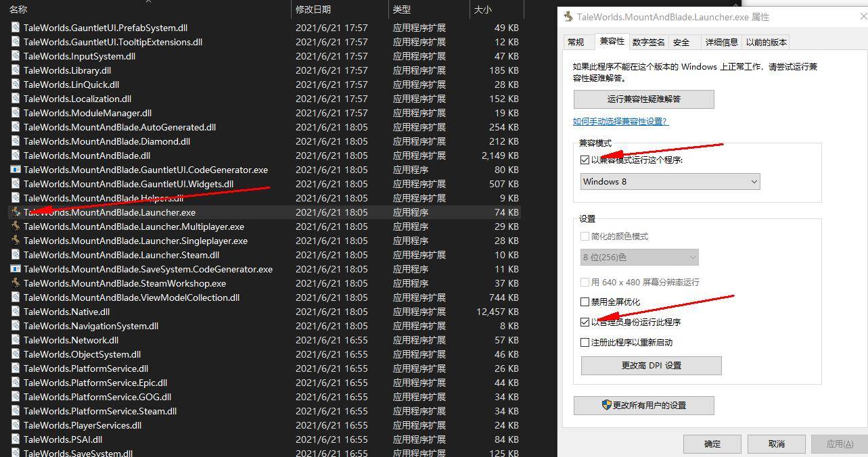Confirm with the 确定 button

point(712,444)
